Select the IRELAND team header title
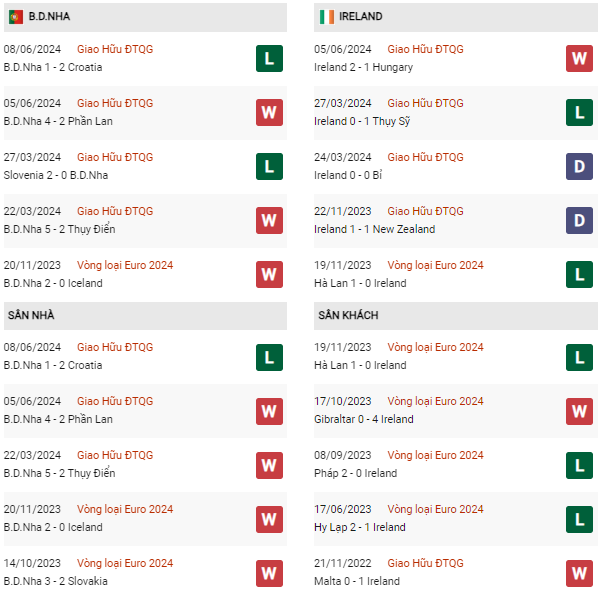Viewport: 600px width, 592px height. tap(360, 16)
